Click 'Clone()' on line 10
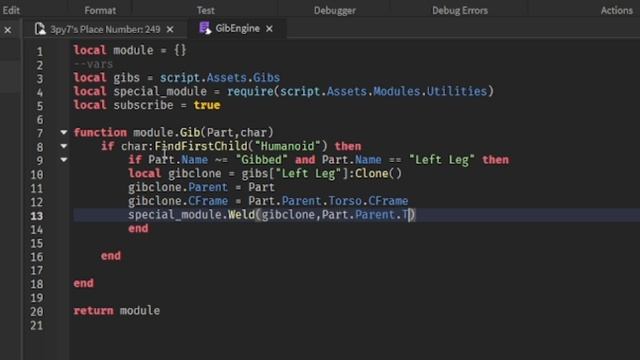This screenshot has width=640, height=360. 378,173
